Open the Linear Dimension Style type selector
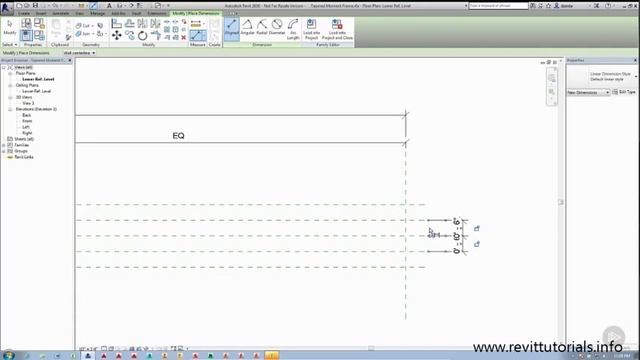Screen dimensions: 640x360 tap(602, 76)
